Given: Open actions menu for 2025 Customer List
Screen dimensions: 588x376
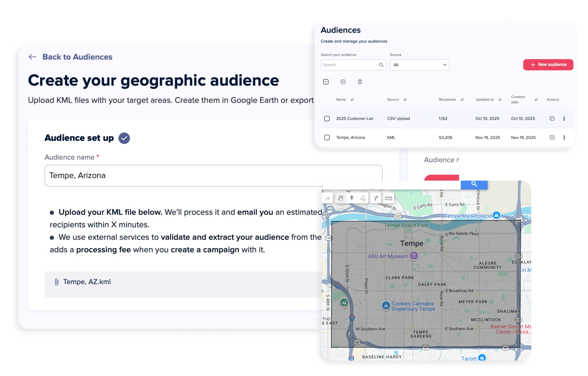Looking at the screenshot, I should (x=564, y=119).
